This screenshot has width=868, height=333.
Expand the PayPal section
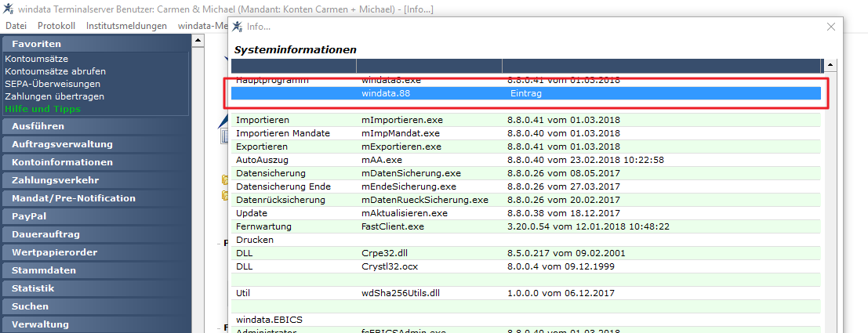click(x=95, y=216)
